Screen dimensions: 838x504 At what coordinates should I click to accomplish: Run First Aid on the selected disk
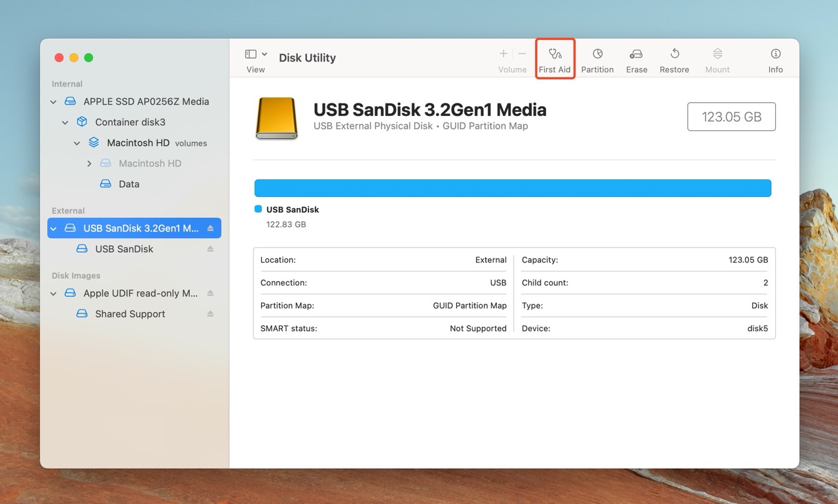point(555,59)
